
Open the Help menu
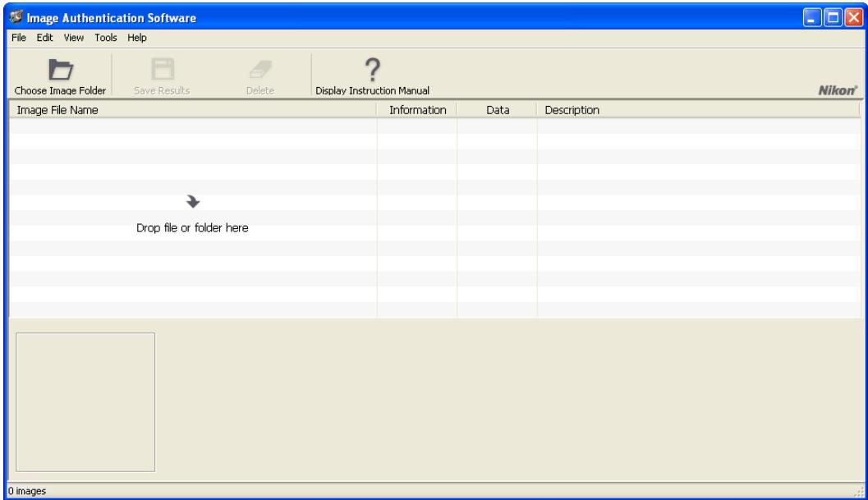[137, 38]
